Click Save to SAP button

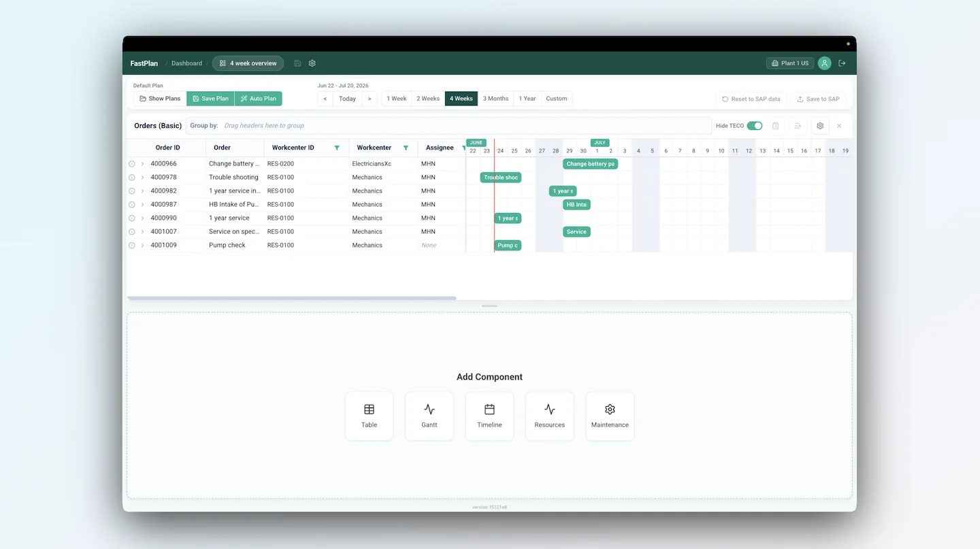818,99
